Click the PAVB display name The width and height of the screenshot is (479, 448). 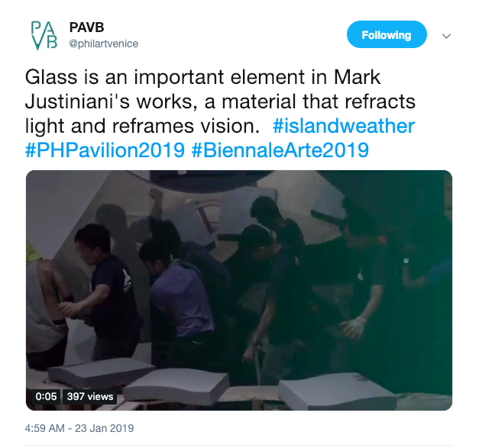pyautogui.click(x=86, y=27)
